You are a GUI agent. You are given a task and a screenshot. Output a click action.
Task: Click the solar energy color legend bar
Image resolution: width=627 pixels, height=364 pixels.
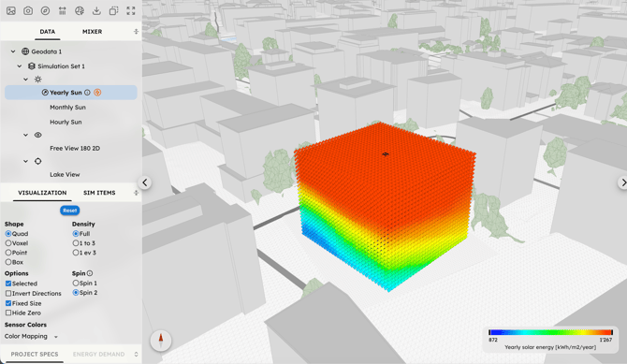(550, 332)
